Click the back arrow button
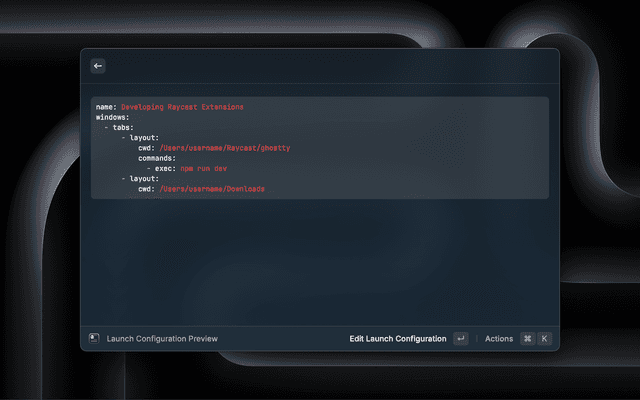640x400 pixels. tap(98, 66)
